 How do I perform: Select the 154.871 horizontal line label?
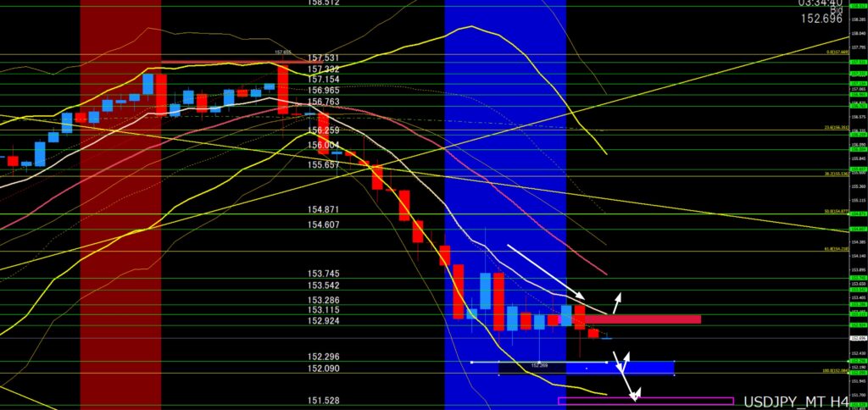pos(324,209)
